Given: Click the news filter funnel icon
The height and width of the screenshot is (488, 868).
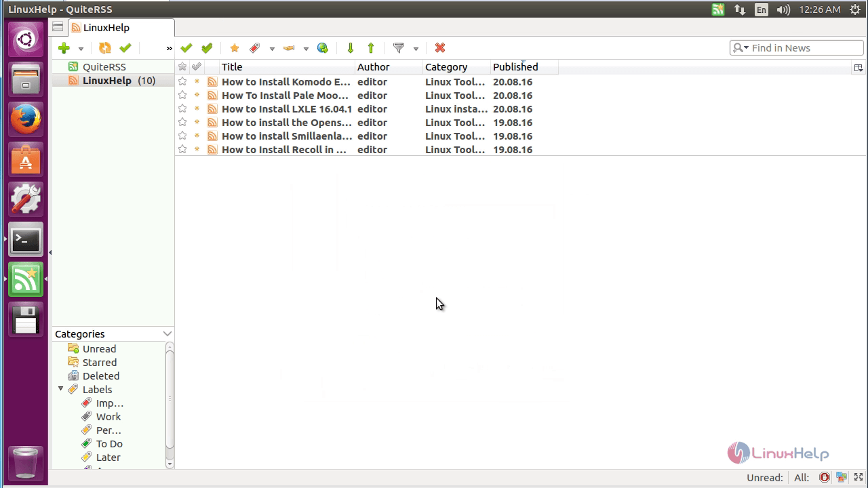Looking at the screenshot, I should pos(399,48).
